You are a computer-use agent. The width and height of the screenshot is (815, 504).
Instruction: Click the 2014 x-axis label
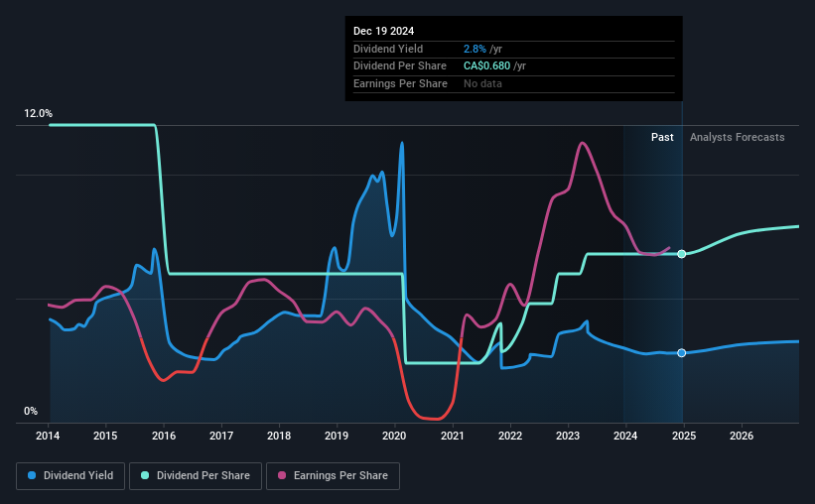pos(48,436)
